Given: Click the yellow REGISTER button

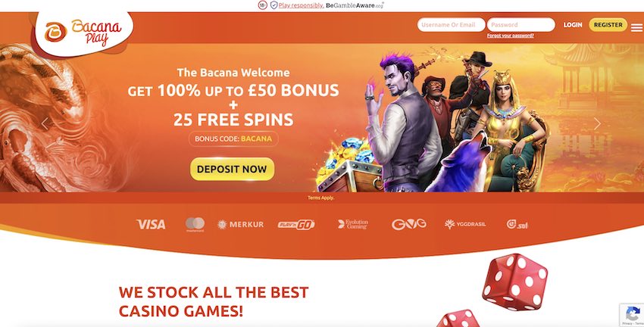Looking at the screenshot, I should (608, 25).
